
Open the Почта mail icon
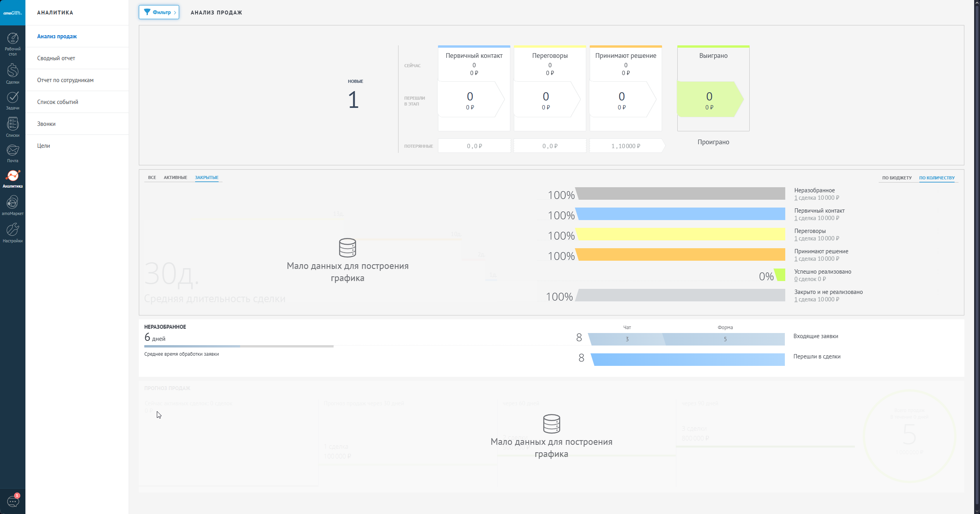point(13,153)
